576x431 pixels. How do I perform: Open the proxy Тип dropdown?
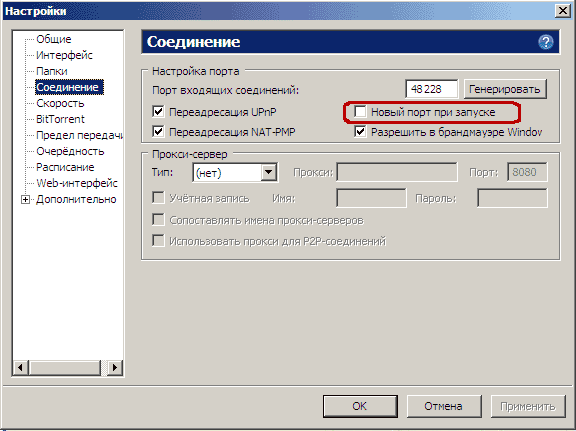(269, 172)
